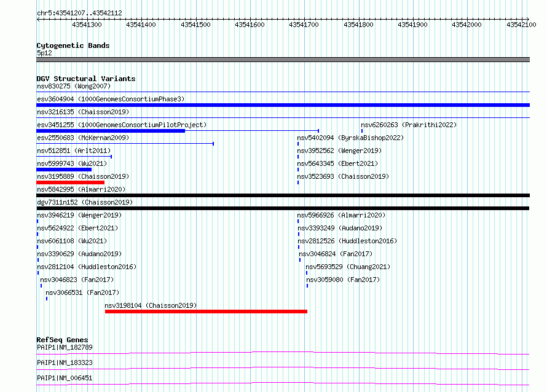Click nsv2812526 (Huddleston2016) variant
This screenshot has width=547, height=392.
point(347,241)
